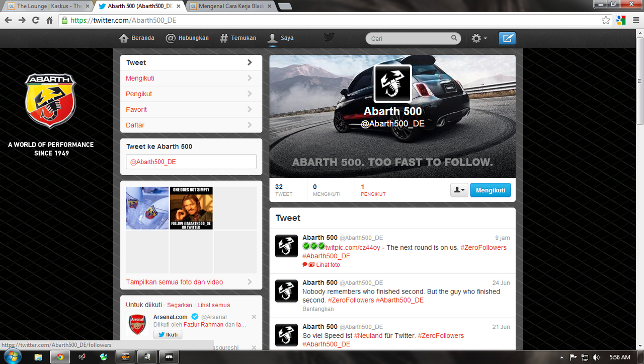Bookmark page with the star icon
The width and height of the screenshot is (644, 364).
pyautogui.click(x=606, y=20)
